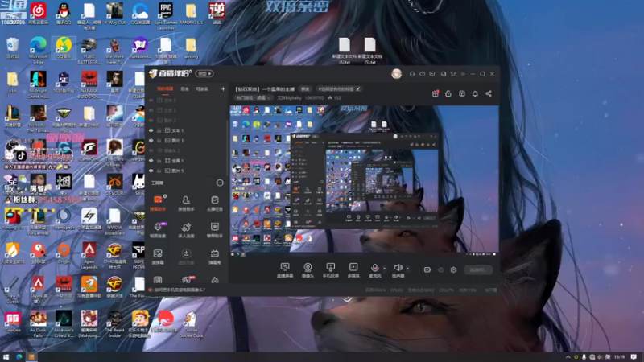
Task: Open the NVIDIA Broadcast desktop shortcut
Action: [114, 222]
